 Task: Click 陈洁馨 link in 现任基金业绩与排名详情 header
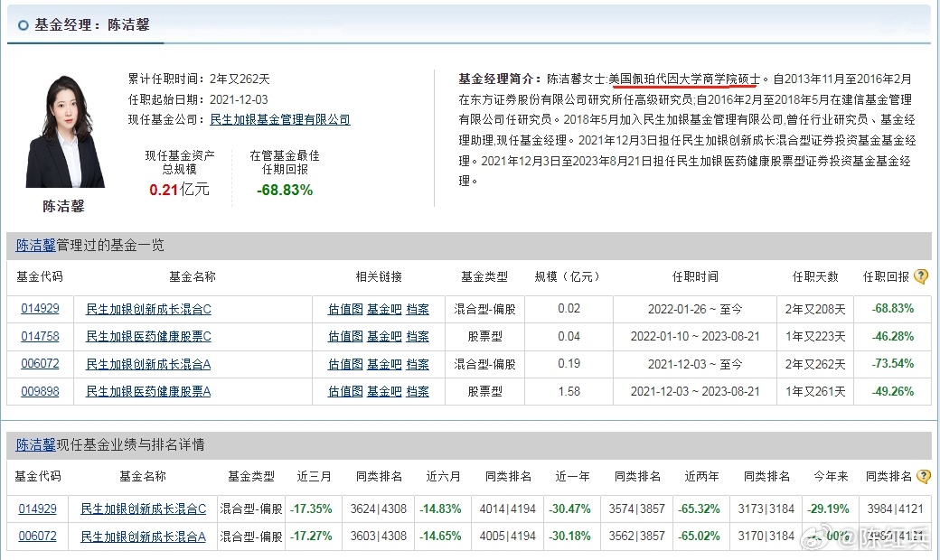click(x=35, y=444)
